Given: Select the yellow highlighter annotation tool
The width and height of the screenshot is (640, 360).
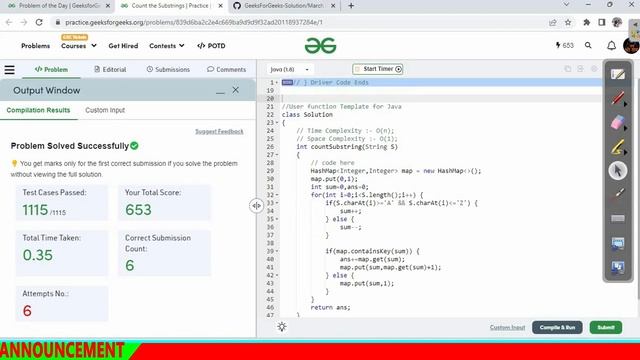Looking at the screenshot, I should pos(618,147).
